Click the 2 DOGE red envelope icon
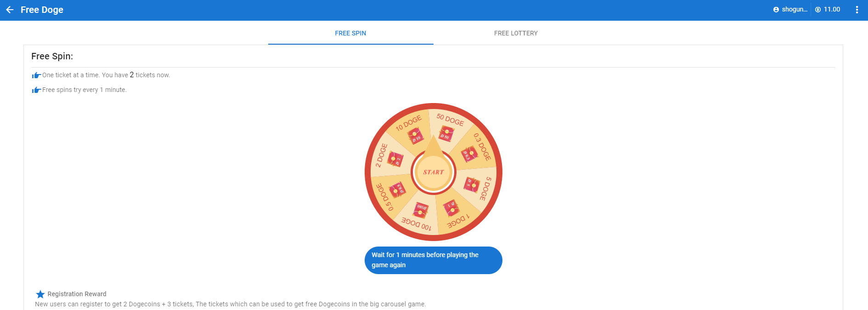 tap(395, 159)
